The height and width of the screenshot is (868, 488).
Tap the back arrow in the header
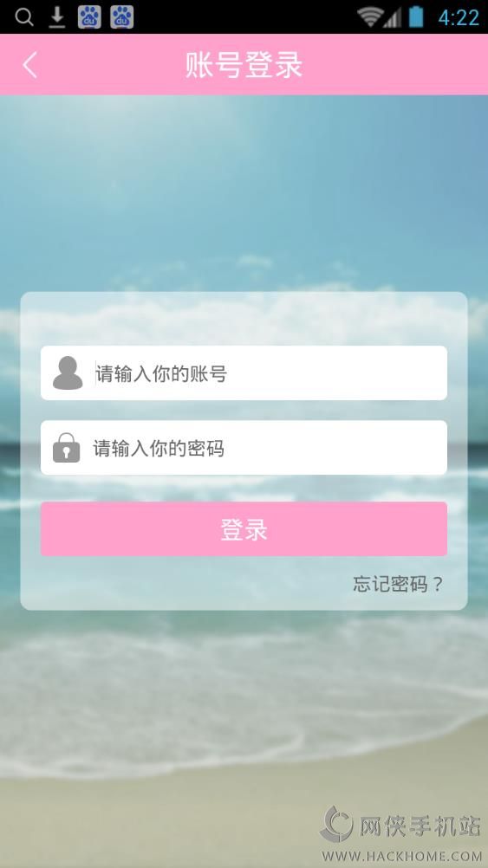(x=30, y=65)
